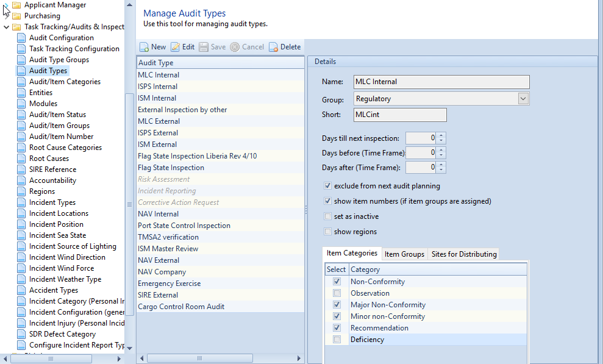Click the Audit Configuration page icon
The height and width of the screenshot is (364, 603).
point(21,38)
